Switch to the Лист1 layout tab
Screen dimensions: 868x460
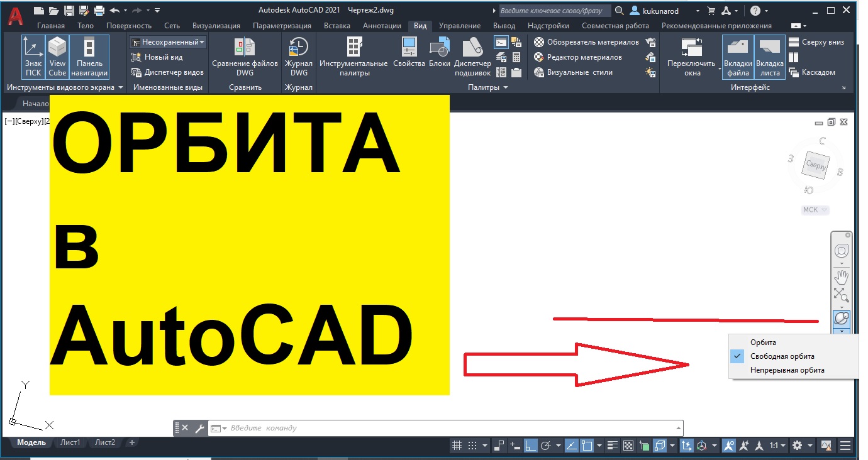point(70,442)
